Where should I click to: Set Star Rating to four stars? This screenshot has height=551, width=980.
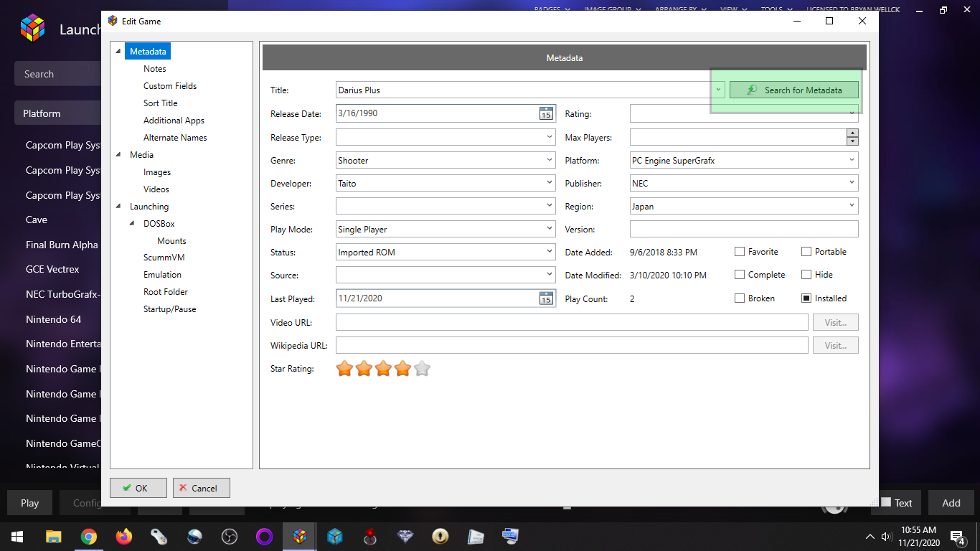point(403,369)
